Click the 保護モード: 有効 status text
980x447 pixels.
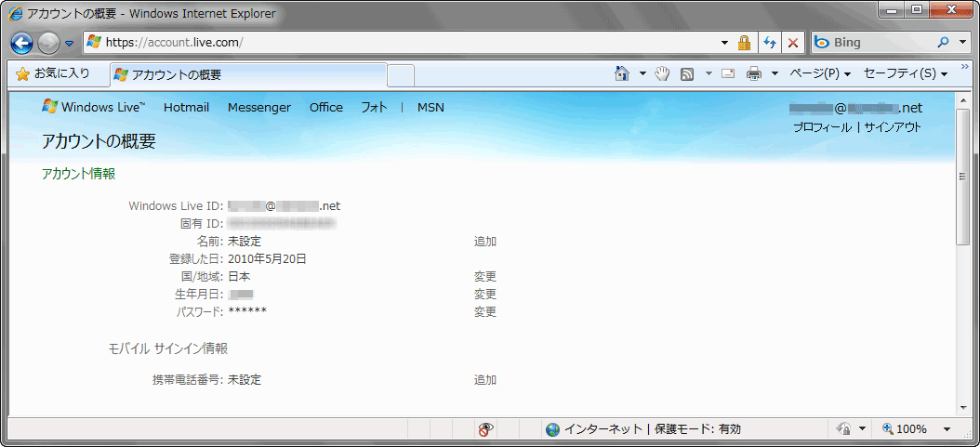(x=697, y=429)
